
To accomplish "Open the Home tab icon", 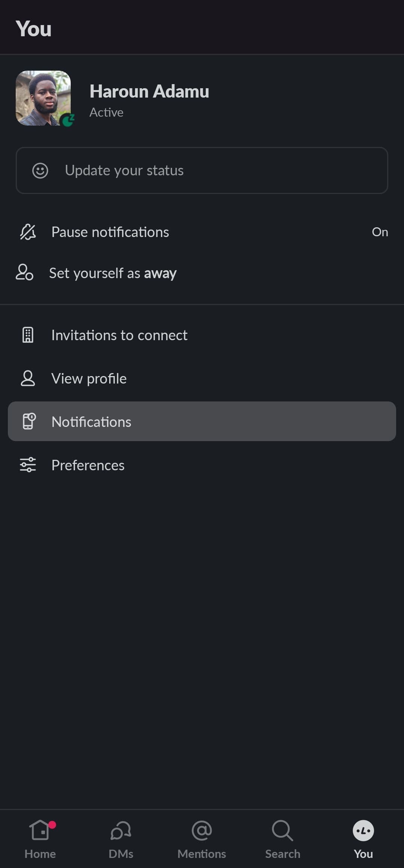I will tap(40, 831).
